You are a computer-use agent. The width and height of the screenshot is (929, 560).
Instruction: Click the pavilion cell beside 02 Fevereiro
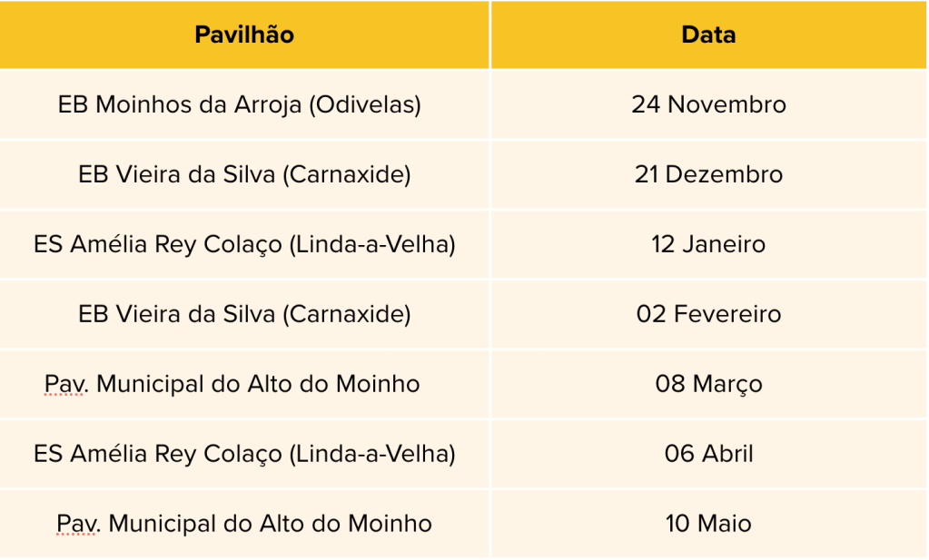(x=244, y=314)
